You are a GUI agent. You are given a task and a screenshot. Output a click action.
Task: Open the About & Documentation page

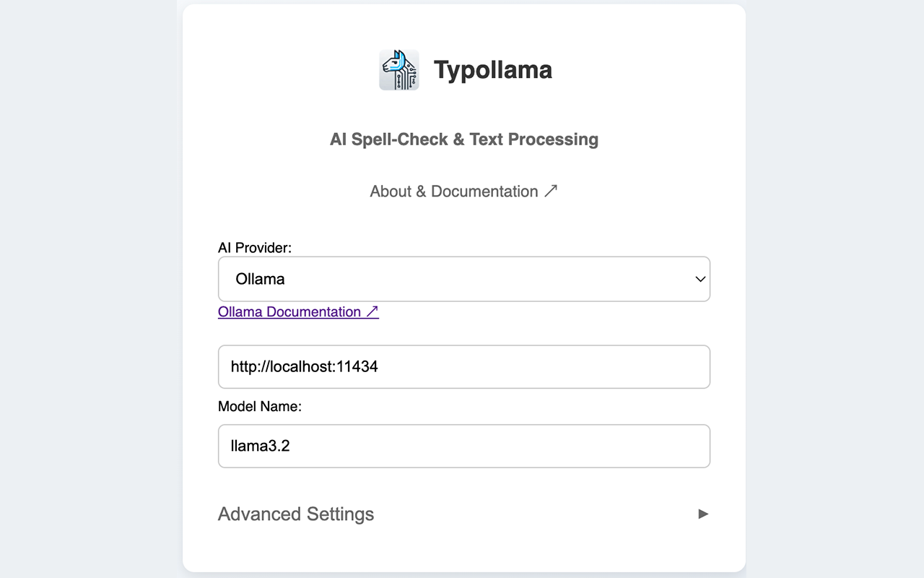453,191
